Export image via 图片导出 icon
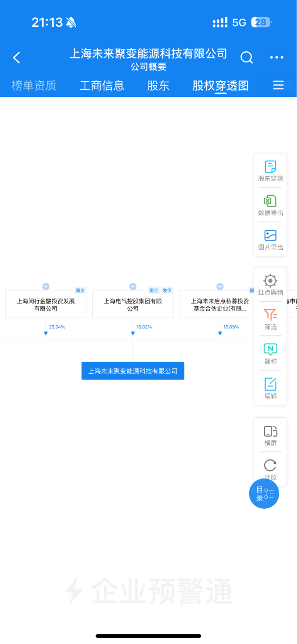Viewport: 297px width, 644px height. click(270, 240)
